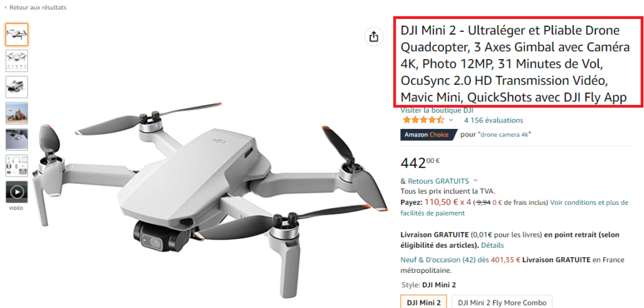Select the DJI Mini 2 style option
The width and height of the screenshot is (644, 308).
pos(424,303)
